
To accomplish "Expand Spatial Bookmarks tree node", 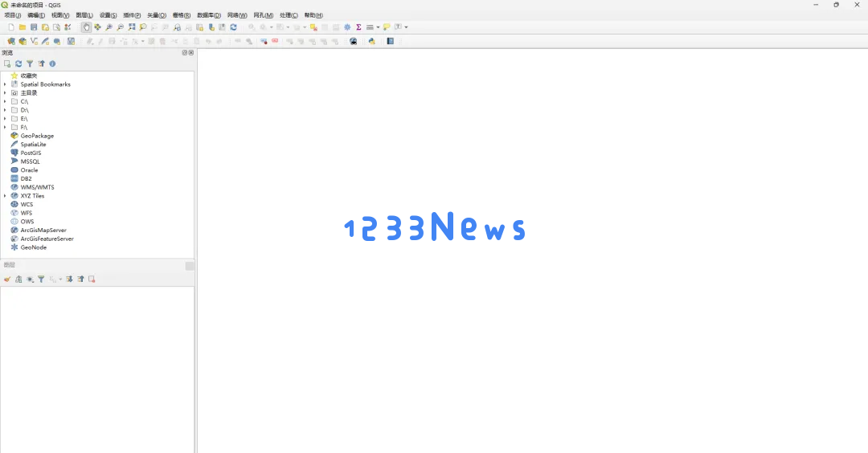I will click(x=5, y=84).
